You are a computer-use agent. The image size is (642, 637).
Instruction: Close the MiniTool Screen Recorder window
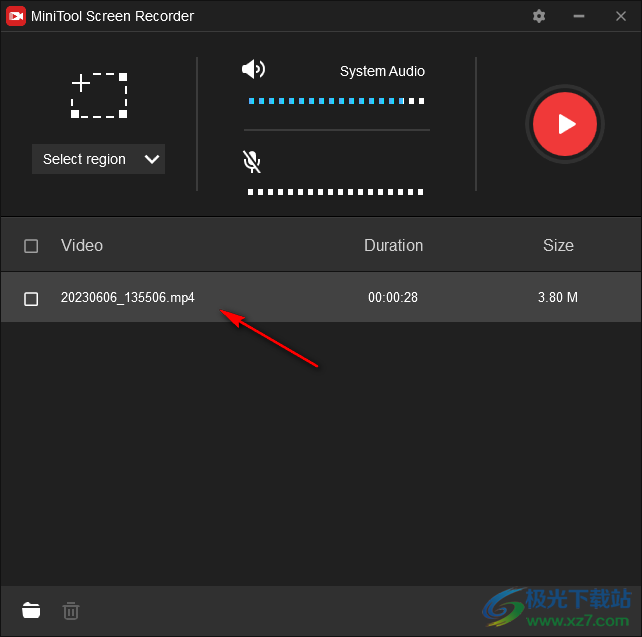[621, 16]
